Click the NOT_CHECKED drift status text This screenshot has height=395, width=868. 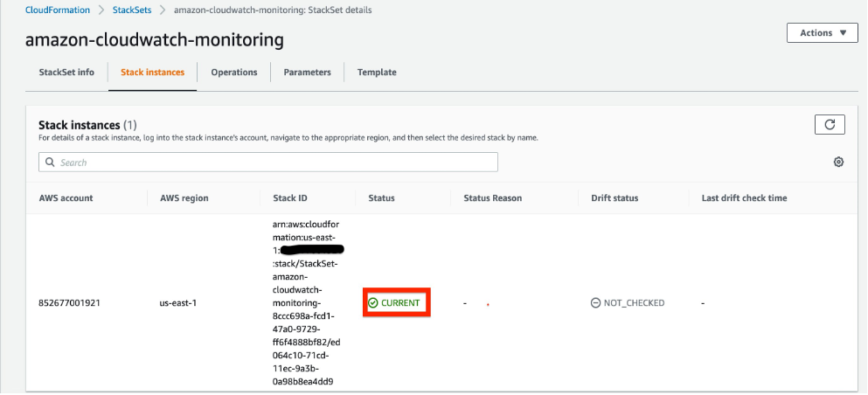(x=634, y=303)
